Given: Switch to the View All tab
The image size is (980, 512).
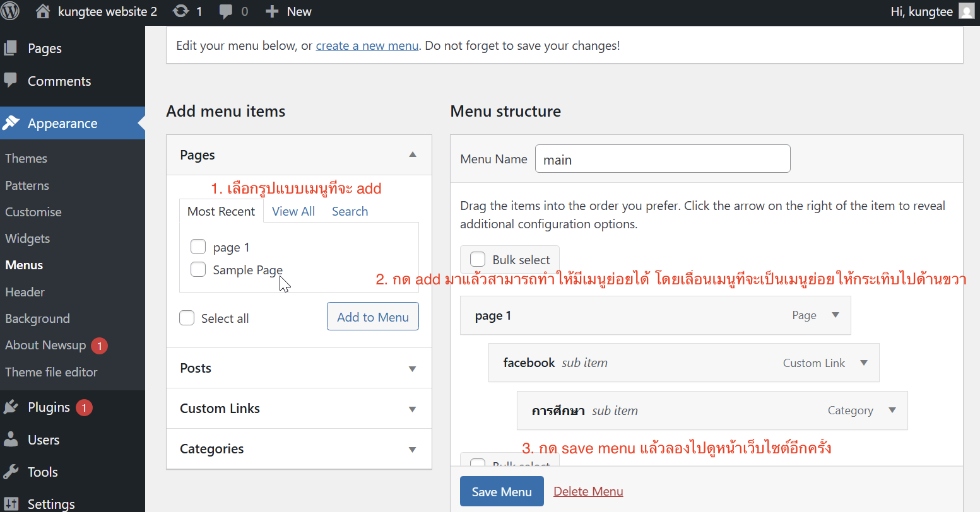Looking at the screenshot, I should (293, 211).
